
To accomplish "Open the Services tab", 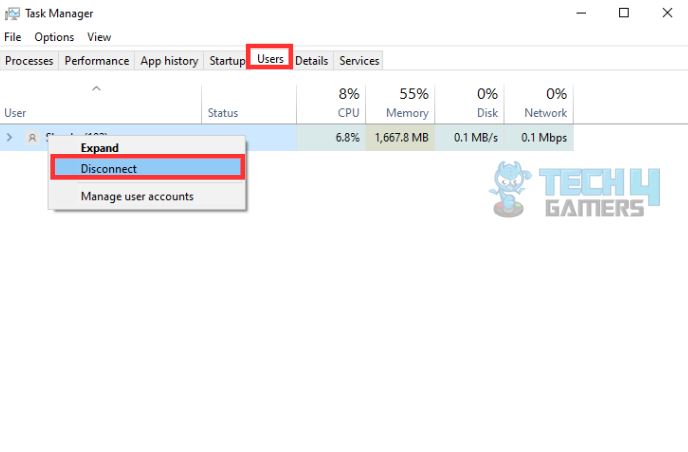I will (359, 61).
